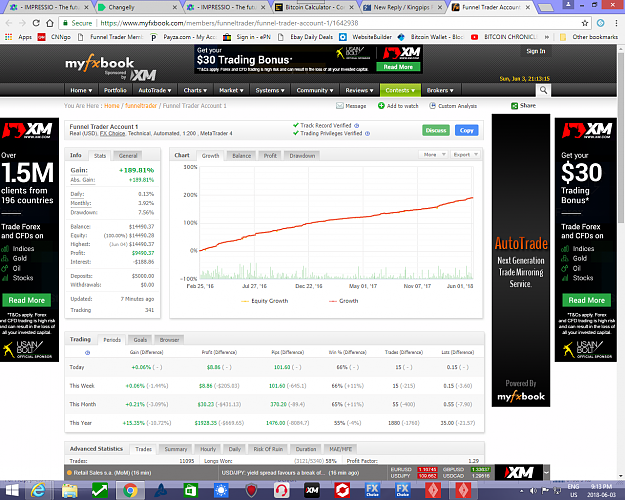The image size is (625, 500).
Task: Open the Hourly advanced statistics tab
Action: (x=208, y=449)
